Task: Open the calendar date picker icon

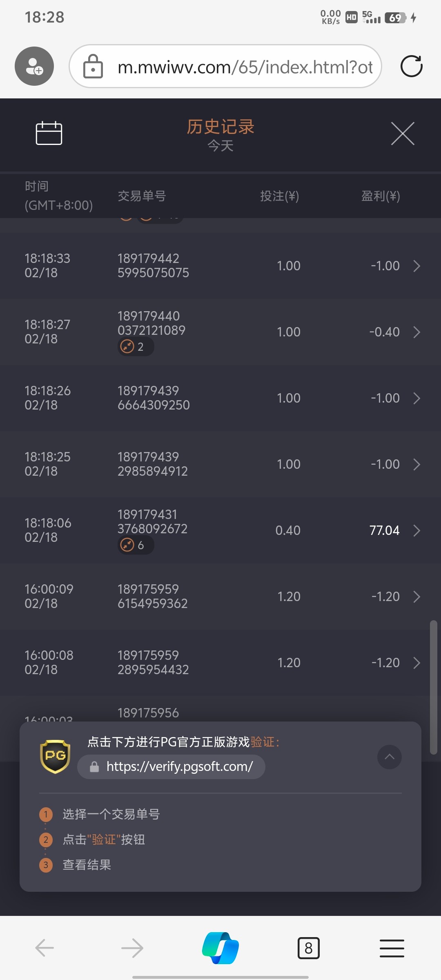Action: 49,133
